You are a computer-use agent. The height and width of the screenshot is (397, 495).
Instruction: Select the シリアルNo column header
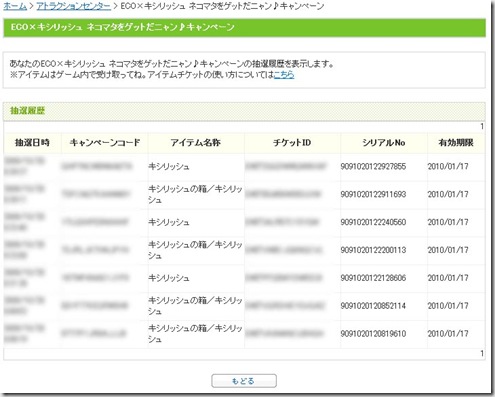tap(384, 143)
